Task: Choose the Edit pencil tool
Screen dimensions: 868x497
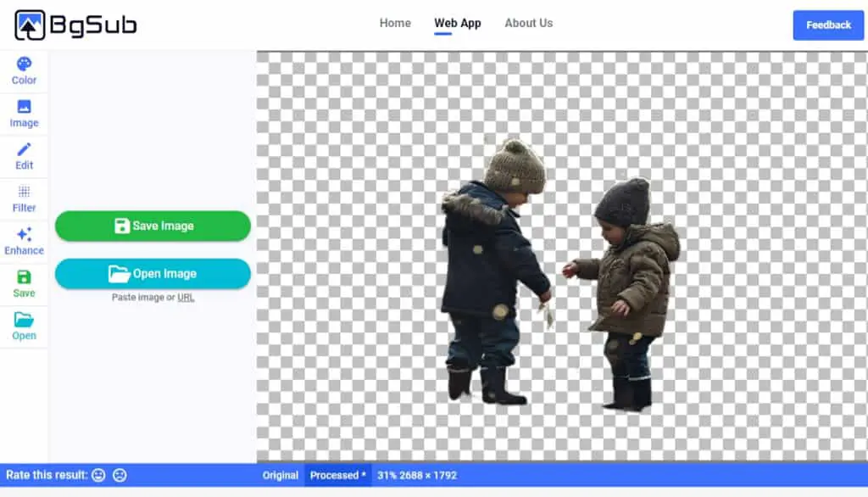Action: 24,156
